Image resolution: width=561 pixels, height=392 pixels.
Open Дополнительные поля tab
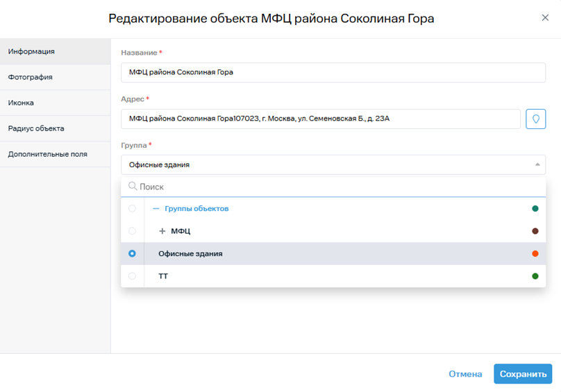coord(47,154)
